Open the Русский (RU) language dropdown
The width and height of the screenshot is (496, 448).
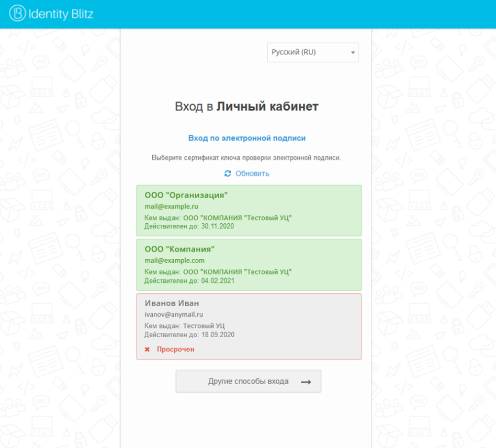312,52
